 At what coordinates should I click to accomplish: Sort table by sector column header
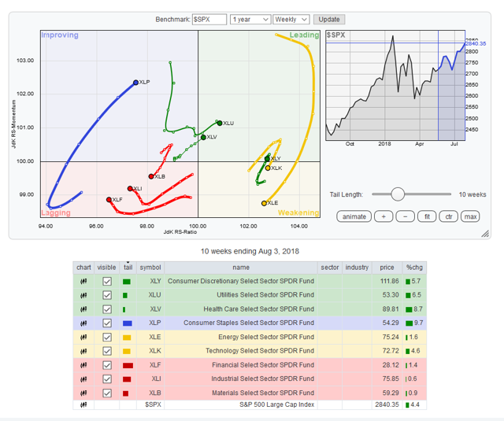point(330,268)
